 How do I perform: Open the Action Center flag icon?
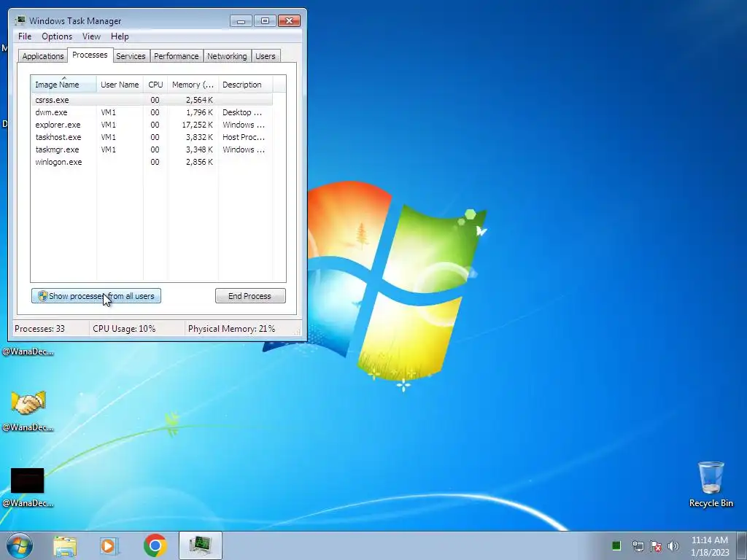click(656, 545)
